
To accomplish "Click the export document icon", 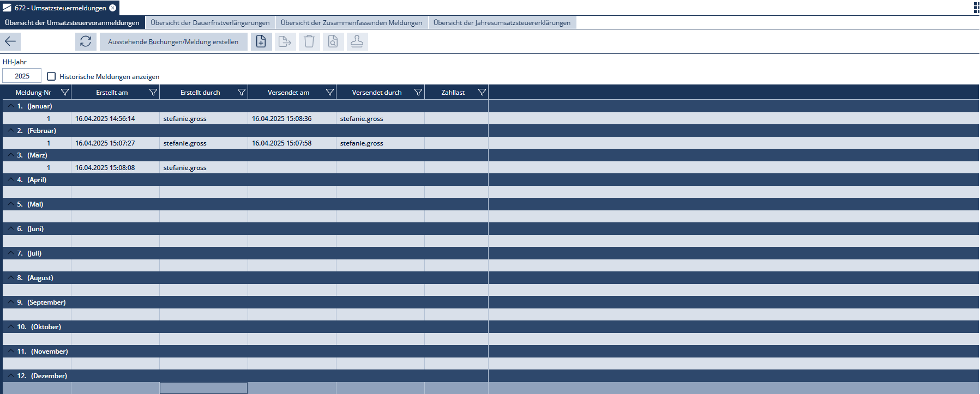I will pyautogui.click(x=285, y=41).
